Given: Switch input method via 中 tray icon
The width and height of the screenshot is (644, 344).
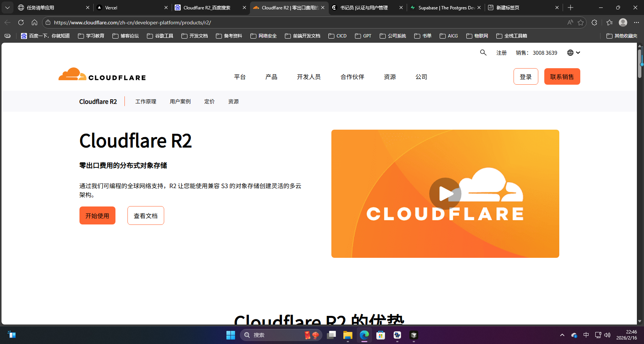Looking at the screenshot, I should pyautogui.click(x=586, y=335).
